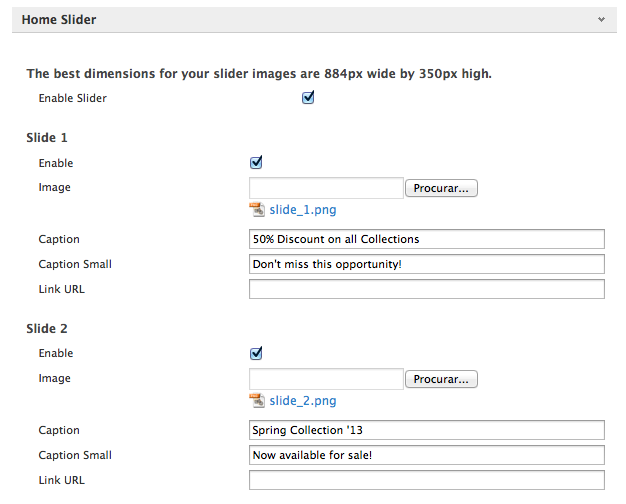Click the slide_1.png file icon
Image resolution: width=626 pixels, height=504 pixels.
257,210
